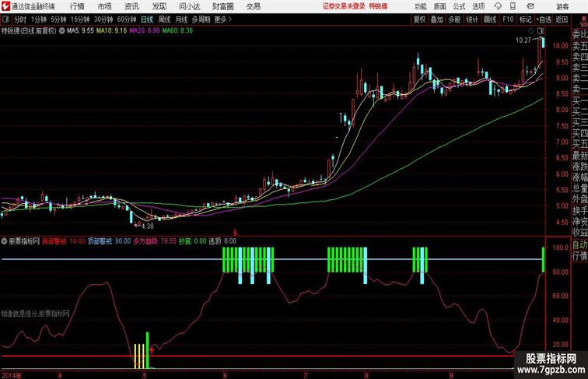Open the 财富圈 menu
Image resolution: width=588 pixels, height=379 pixels.
pos(222,6)
